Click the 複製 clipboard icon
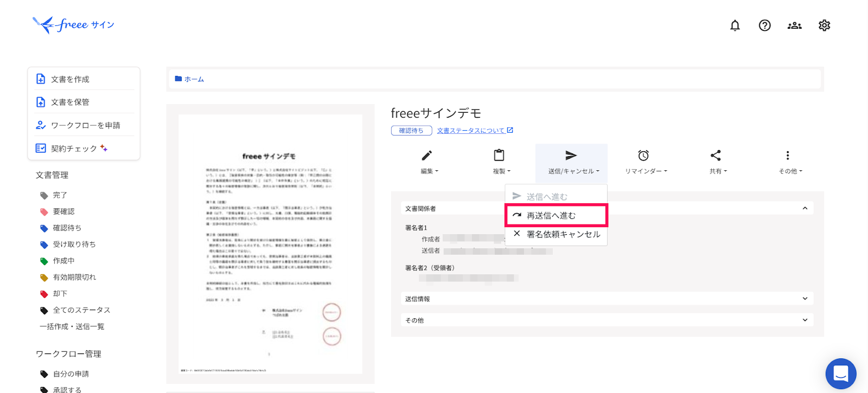This screenshot has height=393, width=868. tap(499, 156)
